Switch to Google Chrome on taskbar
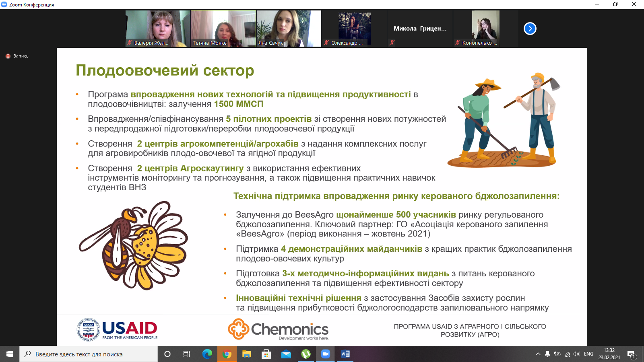Screen dimensions: 644x362 click(x=227, y=354)
